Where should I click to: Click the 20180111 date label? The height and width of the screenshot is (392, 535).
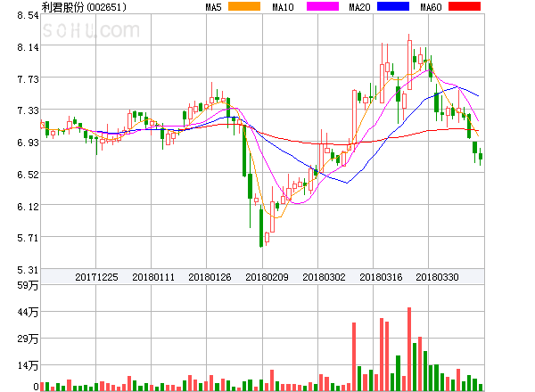[153, 277]
